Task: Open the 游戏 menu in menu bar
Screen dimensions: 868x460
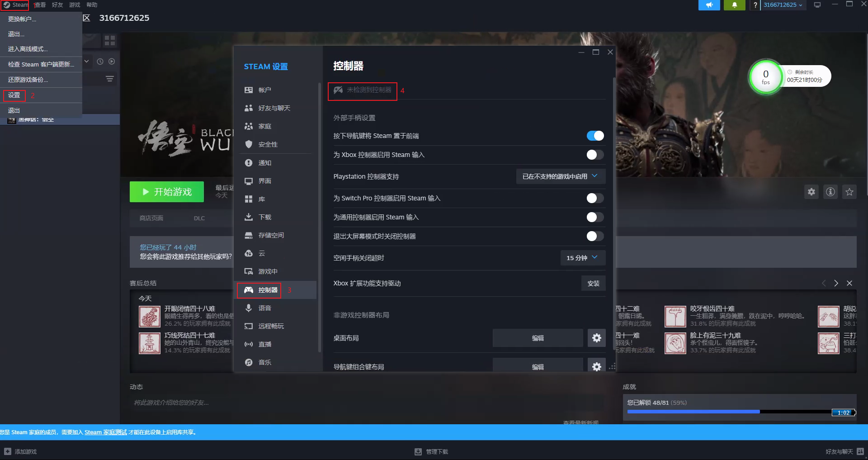Action: (x=75, y=5)
